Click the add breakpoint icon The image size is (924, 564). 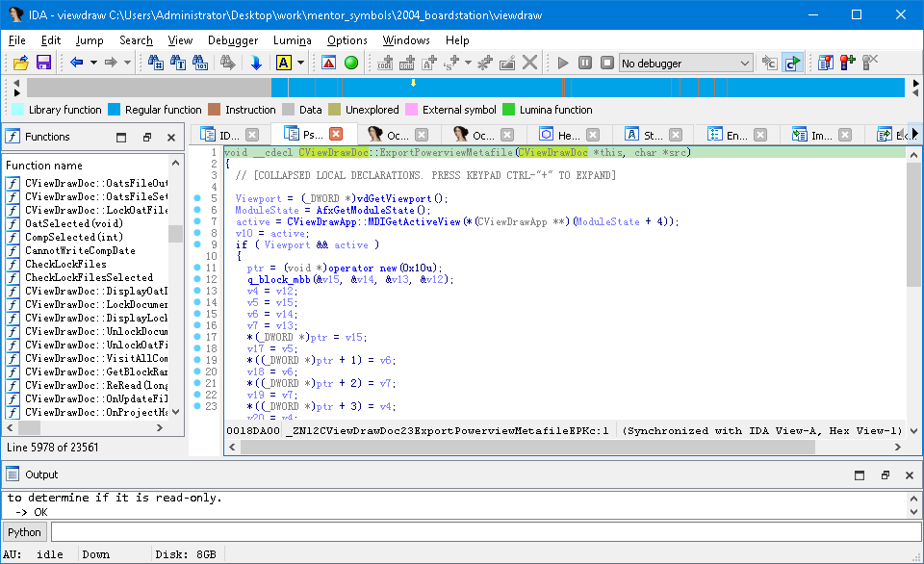(847, 63)
